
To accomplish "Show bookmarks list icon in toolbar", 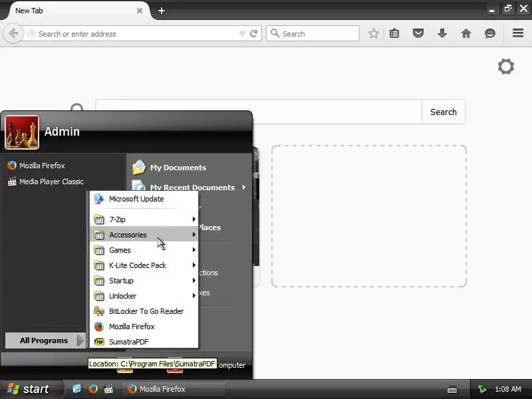I will pos(394,34).
